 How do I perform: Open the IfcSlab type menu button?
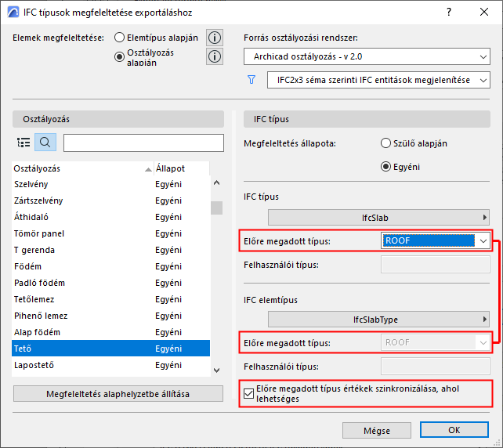378,217
